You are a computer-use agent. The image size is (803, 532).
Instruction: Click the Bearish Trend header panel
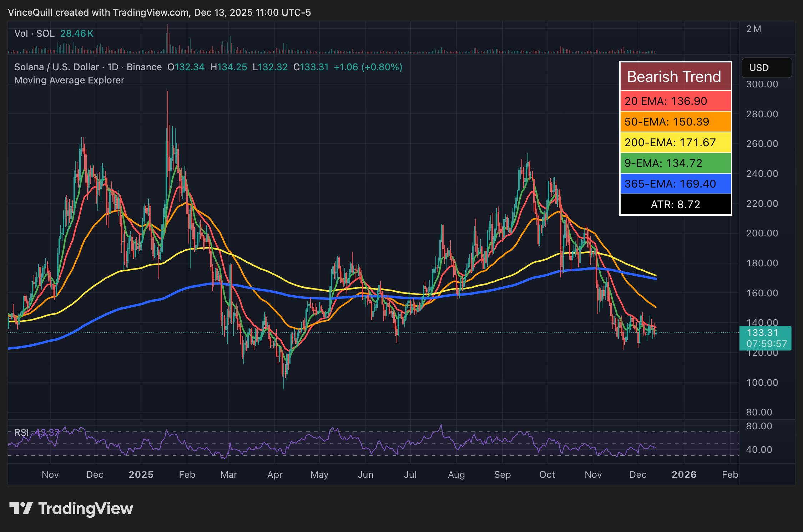(675, 76)
